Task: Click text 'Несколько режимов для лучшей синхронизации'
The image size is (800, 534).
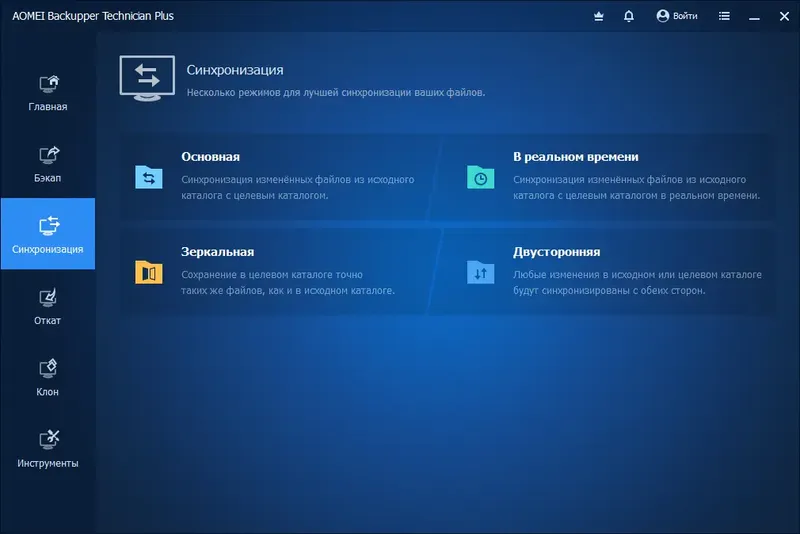Action: 299,93
